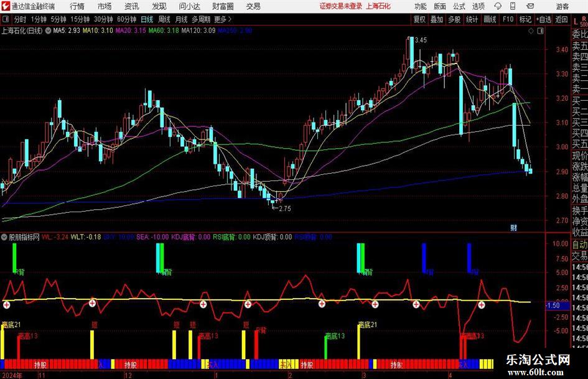Switch to 60分钟 period tab
The width and height of the screenshot is (588, 379).
[x=126, y=19]
